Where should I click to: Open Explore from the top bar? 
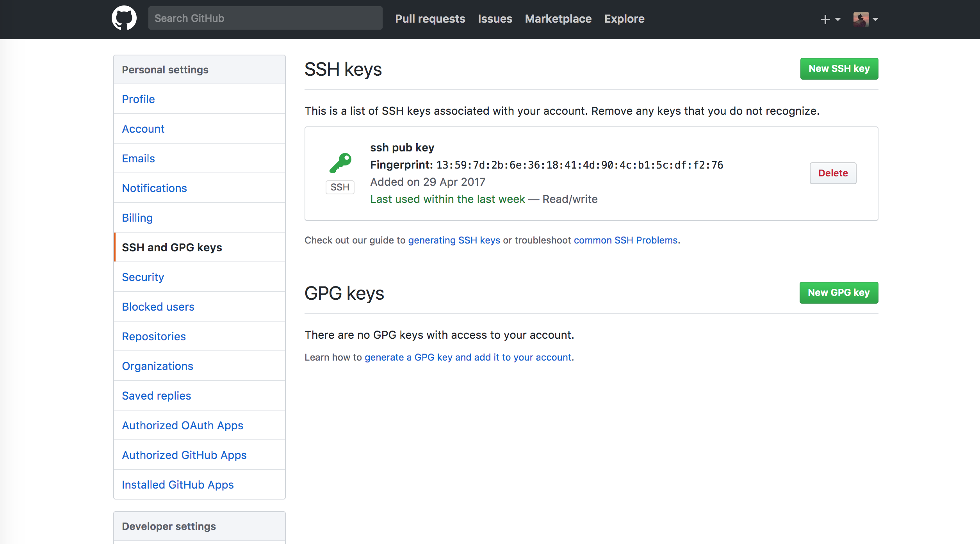[x=624, y=19]
